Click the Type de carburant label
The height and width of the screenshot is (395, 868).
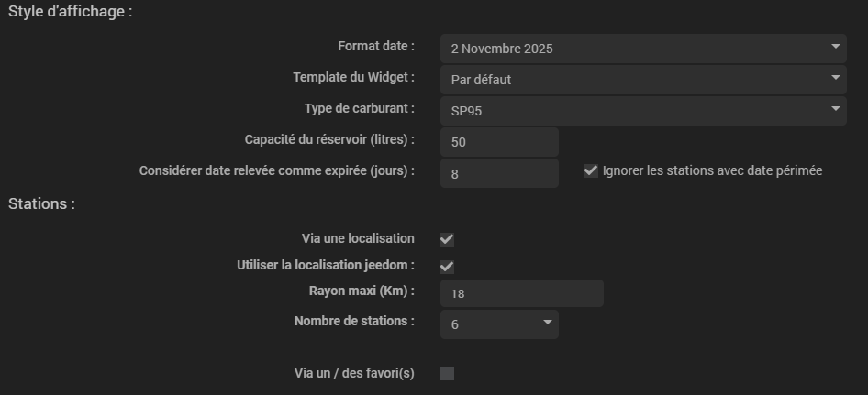click(359, 108)
